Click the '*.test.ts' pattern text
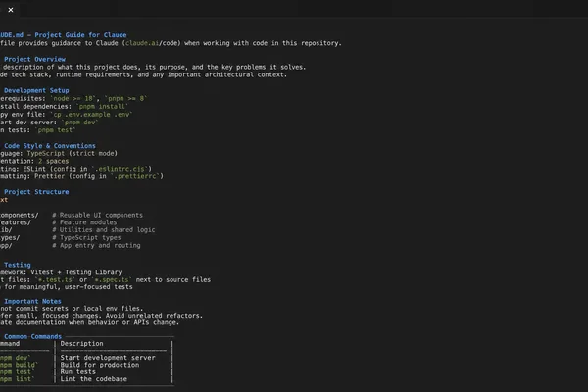This screenshot has width=588, height=392. (55, 280)
